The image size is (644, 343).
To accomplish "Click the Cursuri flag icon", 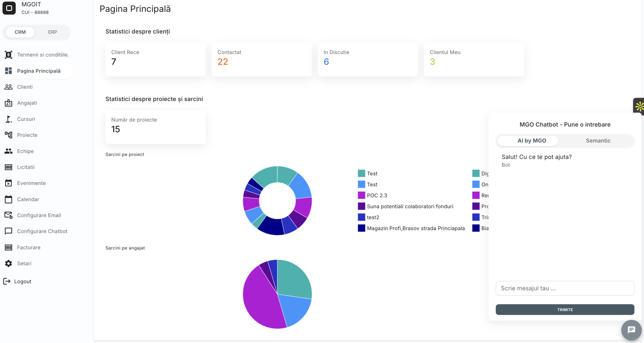I will [8, 119].
